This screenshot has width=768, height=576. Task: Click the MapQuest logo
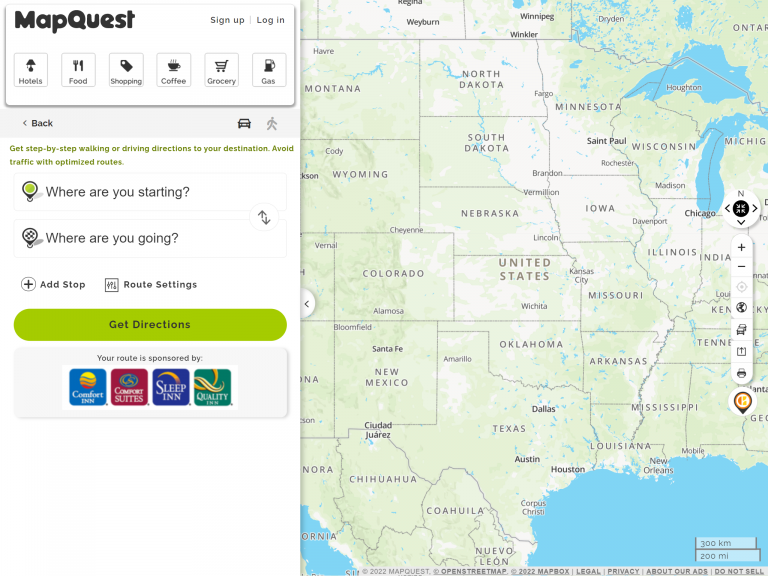pos(74,21)
